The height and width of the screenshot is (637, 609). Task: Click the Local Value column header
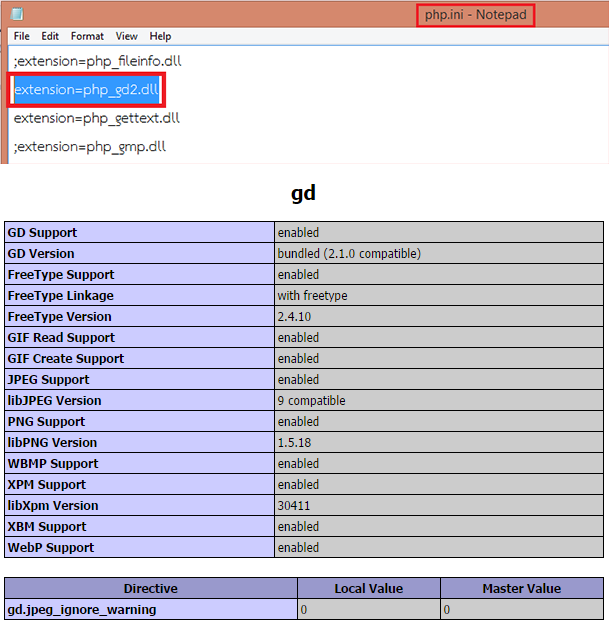pos(368,589)
